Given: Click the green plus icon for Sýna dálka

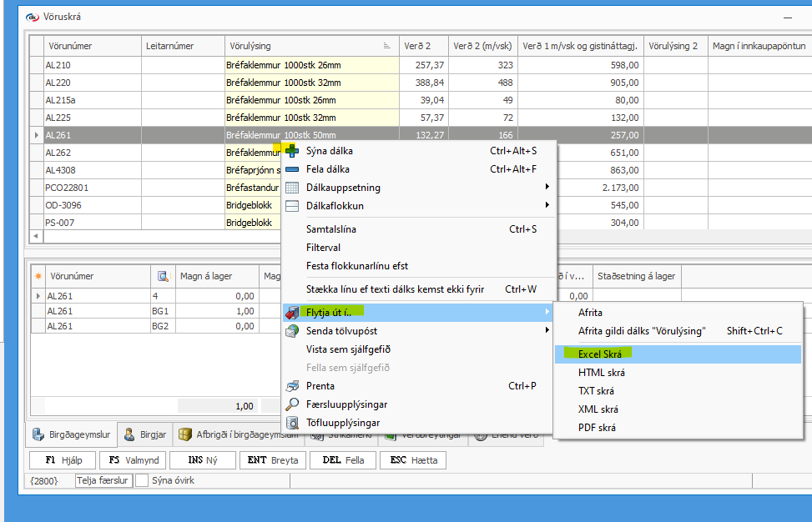Looking at the screenshot, I should tap(292, 151).
